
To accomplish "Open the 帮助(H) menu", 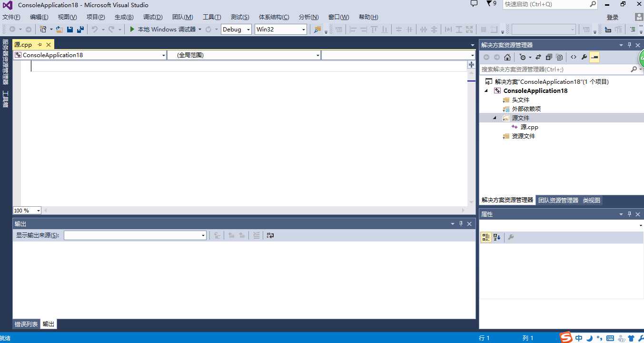I will pos(368,17).
